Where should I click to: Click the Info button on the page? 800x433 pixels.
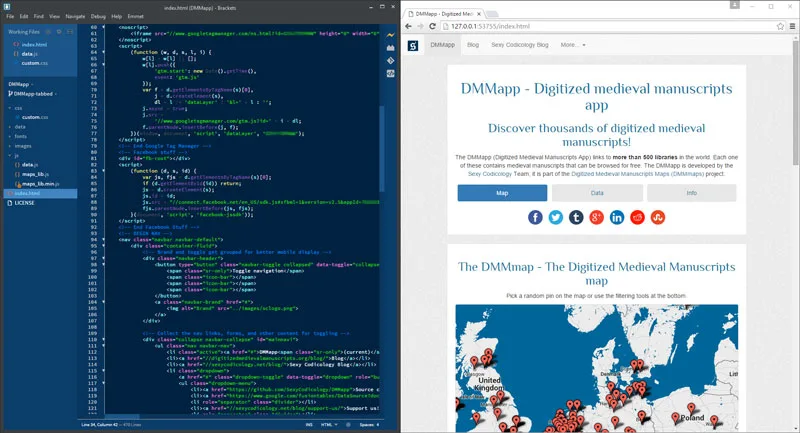tap(691, 193)
